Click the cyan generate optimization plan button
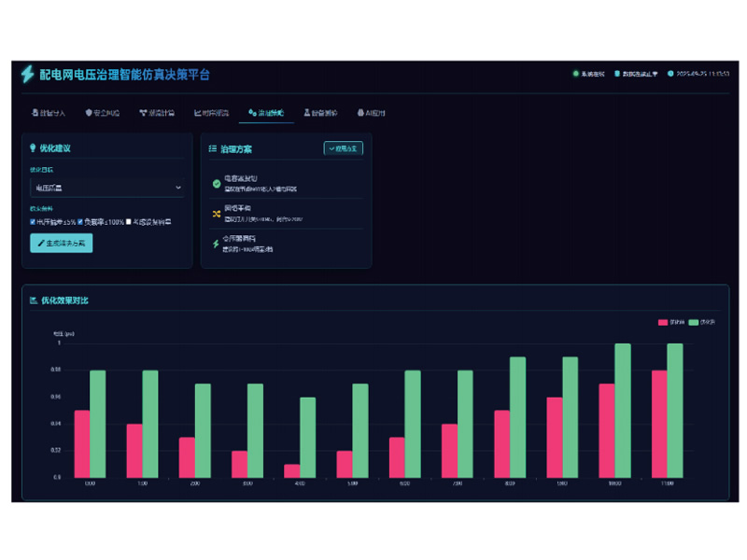Viewport: 747px width, 560px height. (x=62, y=244)
